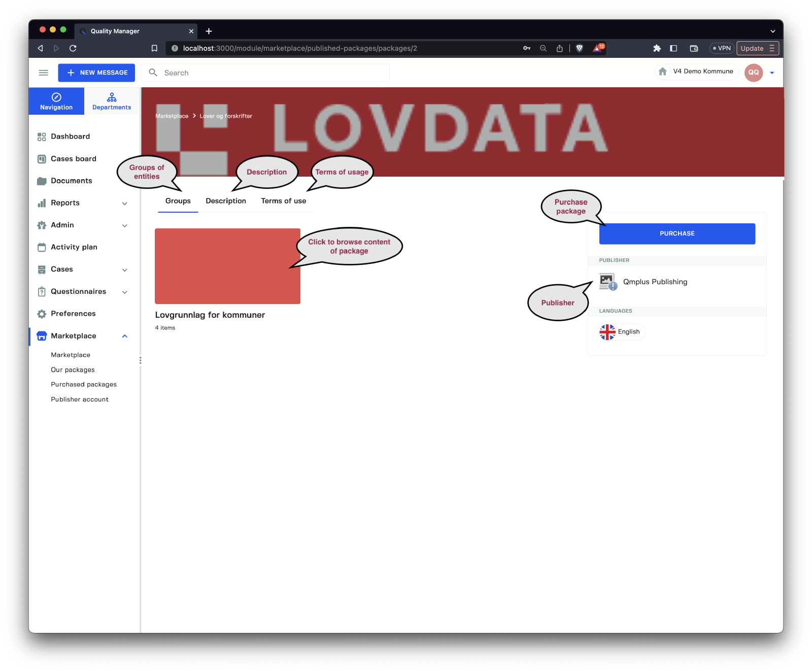Click the Brave shields icon
Image resolution: width=812 pixels, height=671 pixels.
point(580,48)
